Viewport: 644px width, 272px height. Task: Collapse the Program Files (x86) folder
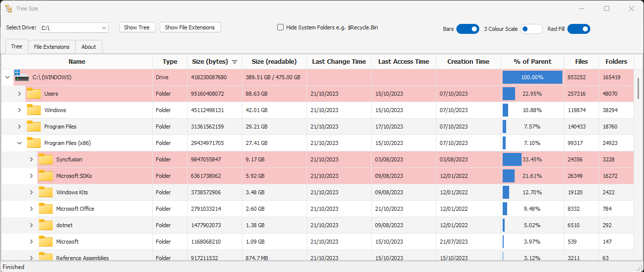pyautogui.click(x=19, y=143)
